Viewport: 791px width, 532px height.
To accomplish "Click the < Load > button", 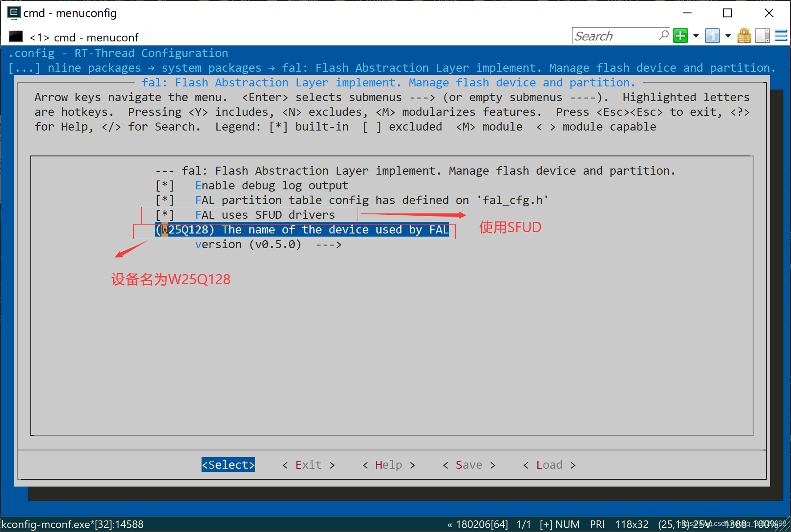I will tap(549, 465).
